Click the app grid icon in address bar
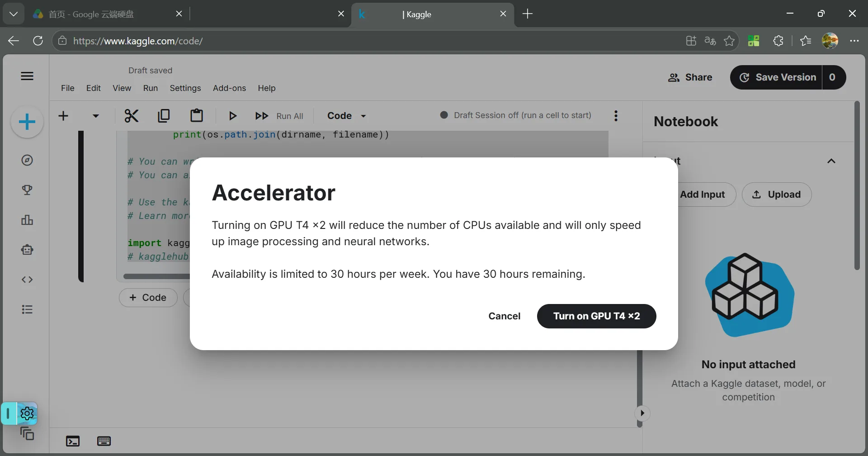The width and height of the screenshot is (868, 456). pos(691,41)
